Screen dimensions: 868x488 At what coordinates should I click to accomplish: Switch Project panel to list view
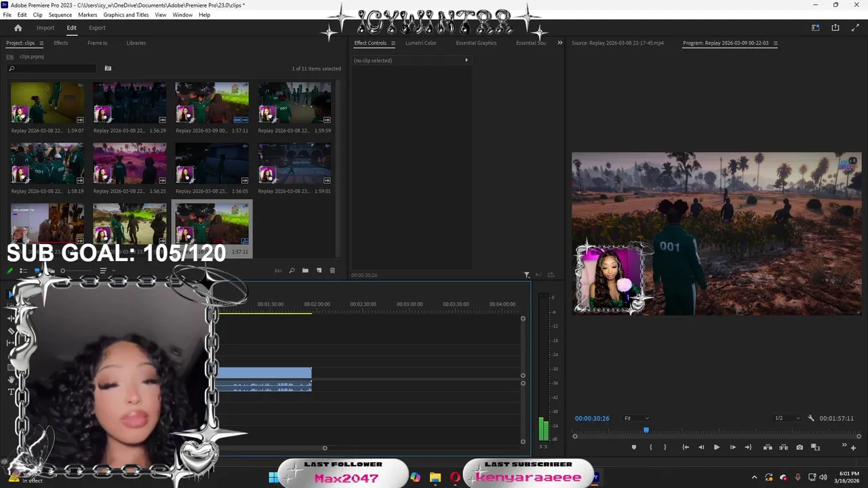pyautogui.click(x=23, y=270)
